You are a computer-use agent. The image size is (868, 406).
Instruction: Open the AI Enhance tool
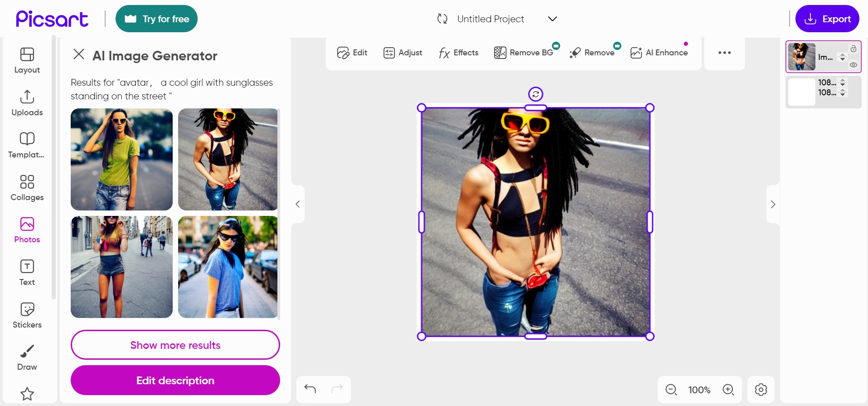pyautogui.click(x=659, y=53)
